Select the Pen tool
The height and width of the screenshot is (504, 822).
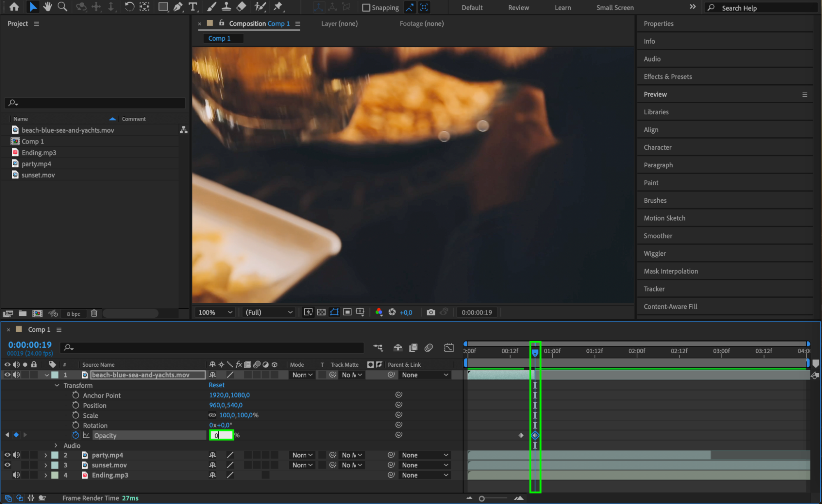(178, 7)
